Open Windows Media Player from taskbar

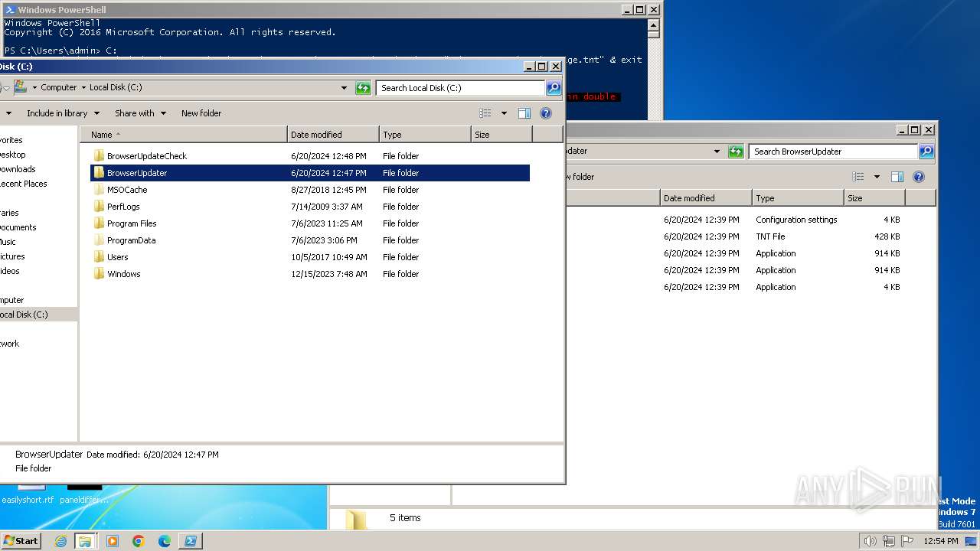pos(113,541)
